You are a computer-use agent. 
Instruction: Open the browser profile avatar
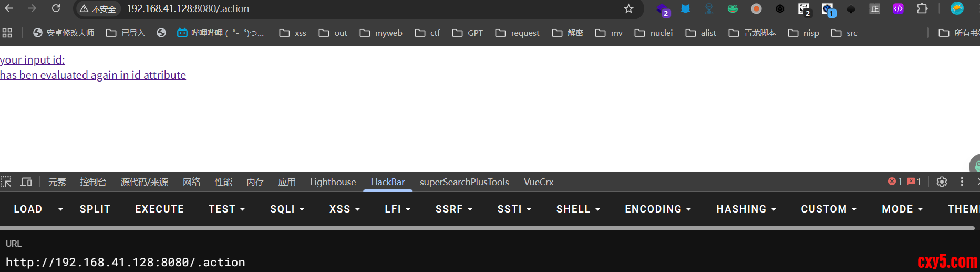point(957,8)
